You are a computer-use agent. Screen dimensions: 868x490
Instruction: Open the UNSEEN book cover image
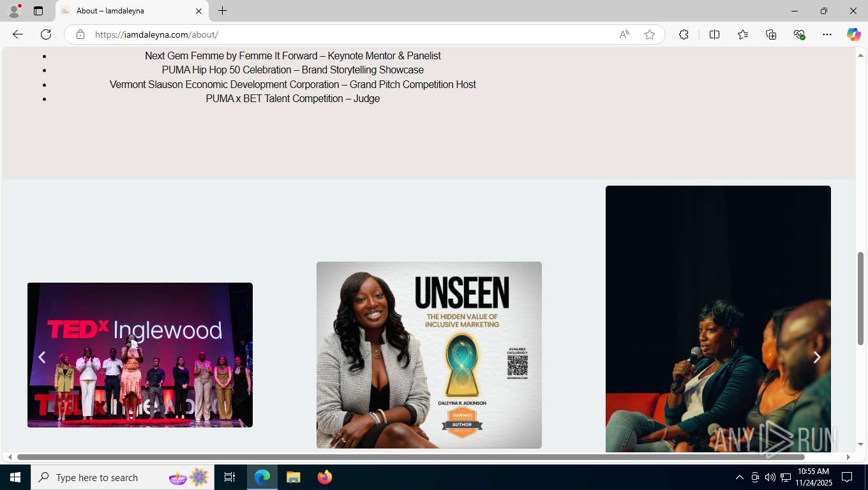pyautogui.click(x=429, y=355)
